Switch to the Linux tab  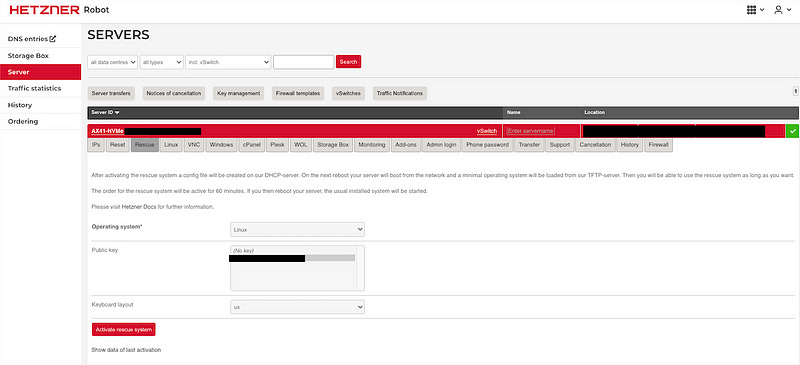tap(171, 145)
